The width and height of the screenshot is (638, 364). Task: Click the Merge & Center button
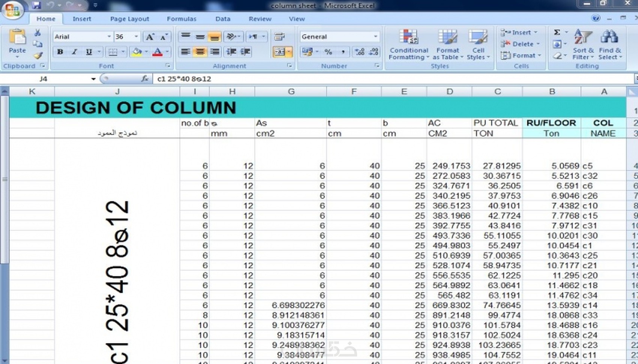(x=280, y=52)
